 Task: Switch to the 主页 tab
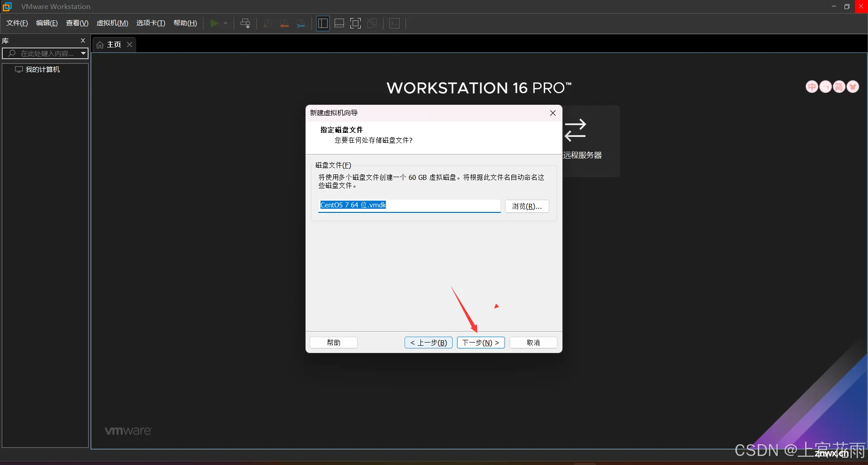click(x=114, y=44)
